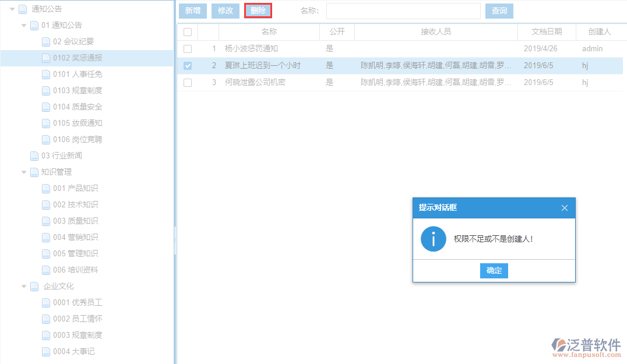Viewport: 627px width, 364px height.
Task: Click the 删除 delete button
Action: point(258,10)
